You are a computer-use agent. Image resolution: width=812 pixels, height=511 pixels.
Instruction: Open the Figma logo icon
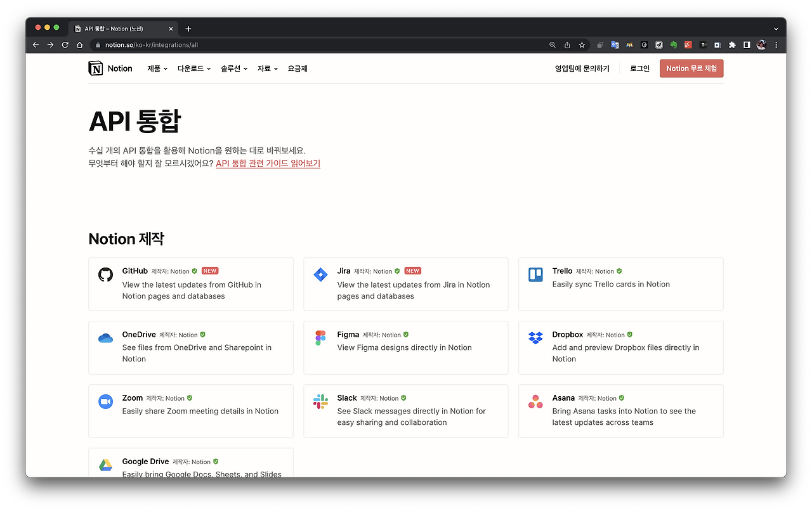click(320, 338)
